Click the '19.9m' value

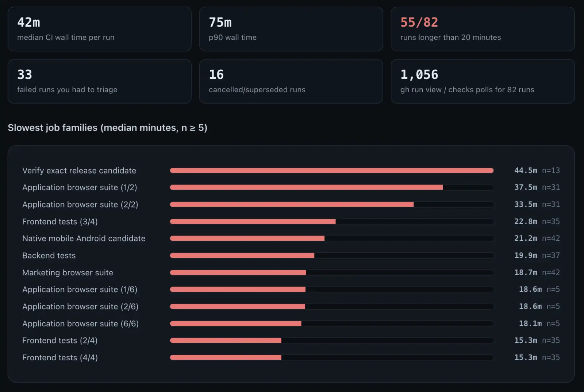pyautogui.click(x=526, y=255)
